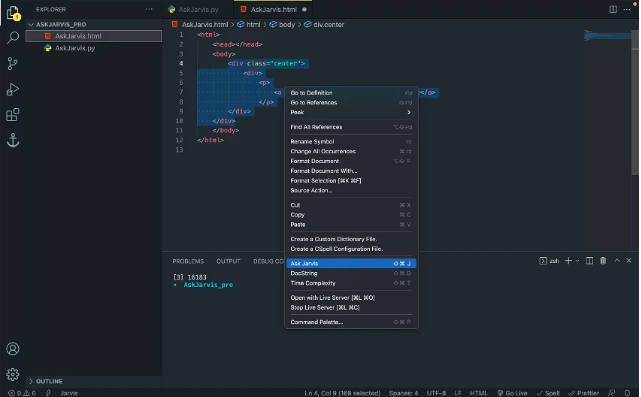This screenshot has width=641, height=397.
Task: Click the zsh terminal shell indicator
Action: click(549, 261)
